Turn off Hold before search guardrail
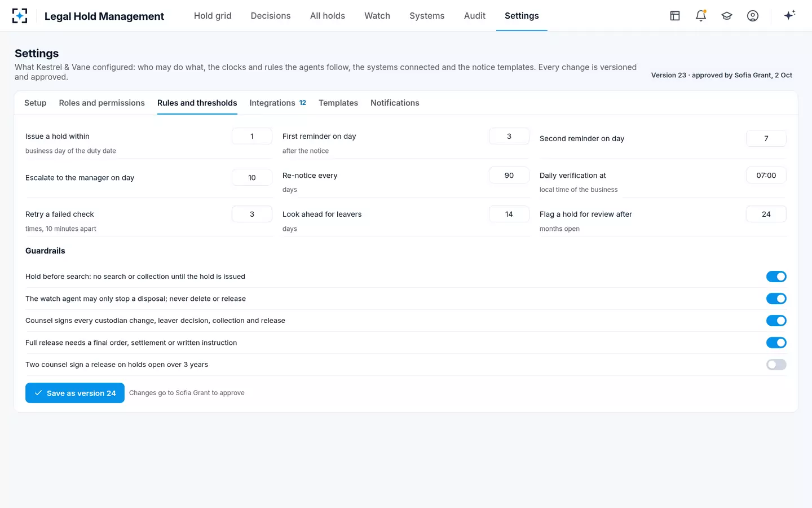The width and height of the screenshot is (812, 508). click(776, 277)
